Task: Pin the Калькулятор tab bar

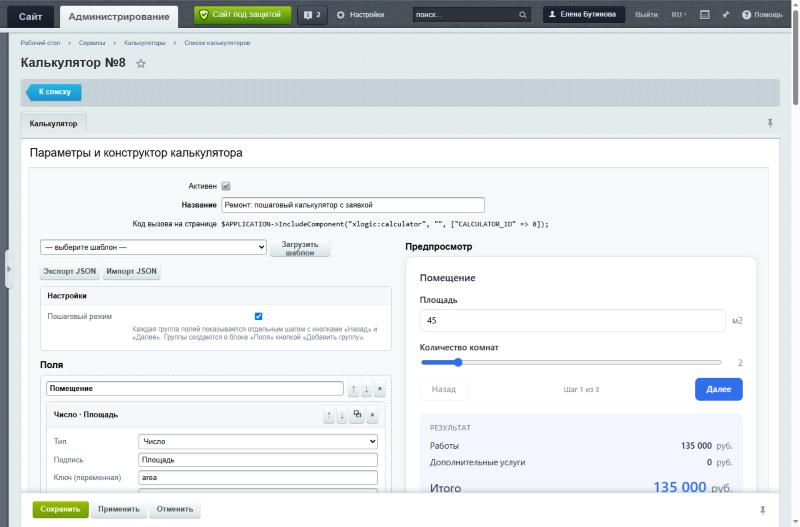Action: pyautogui.click(x=770, y=123)
